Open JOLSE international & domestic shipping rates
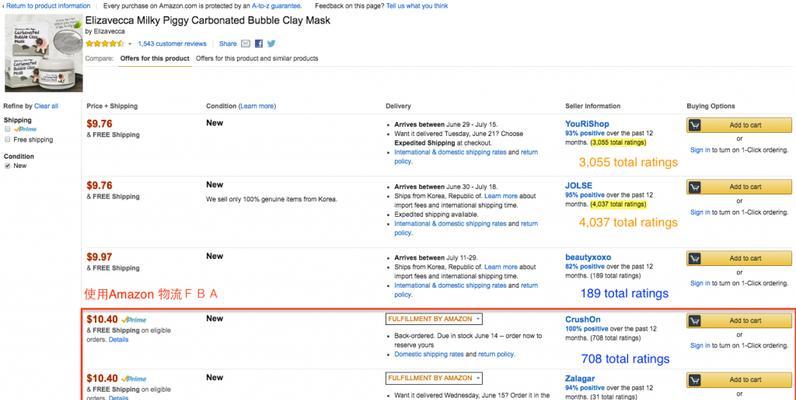 [450, 224]
